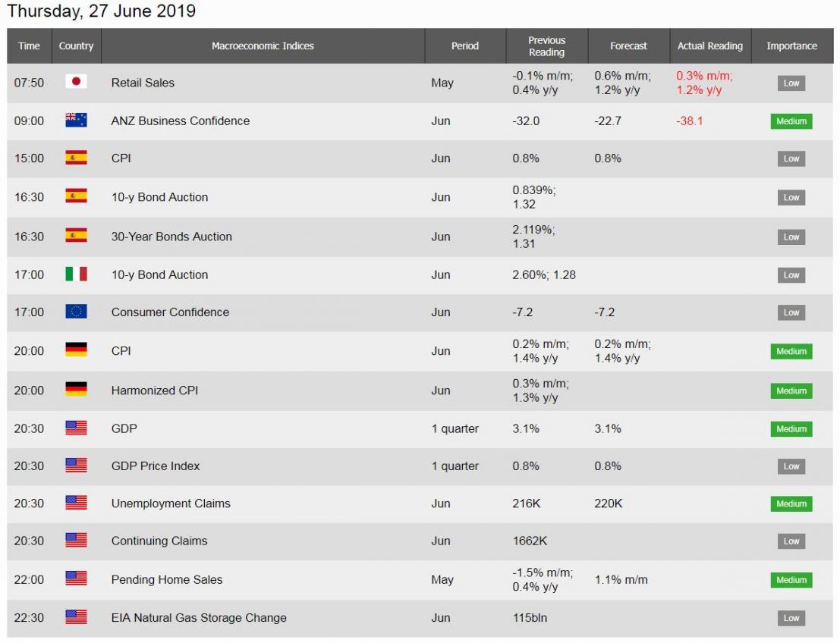Click the Low badge for EIA Natural Gas Storage
This screenshot has height=643, width=840.
[x=791, y=618]
